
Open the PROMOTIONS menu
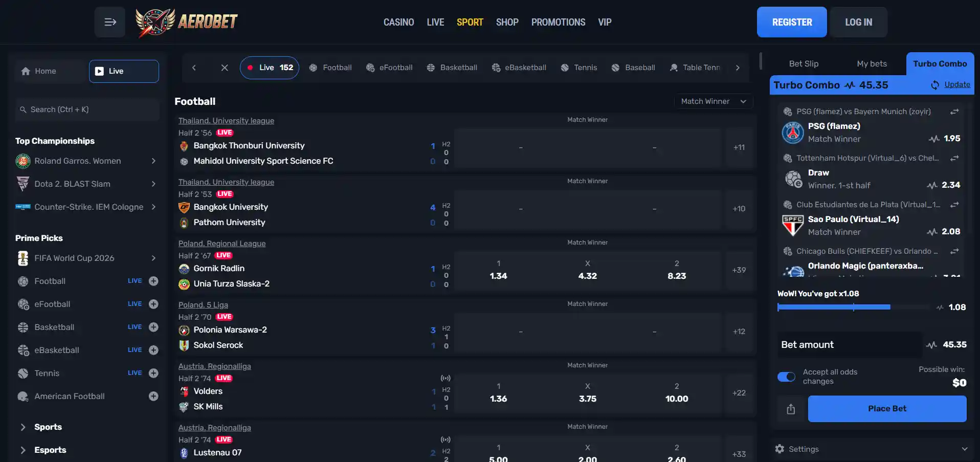click(558, 22)
